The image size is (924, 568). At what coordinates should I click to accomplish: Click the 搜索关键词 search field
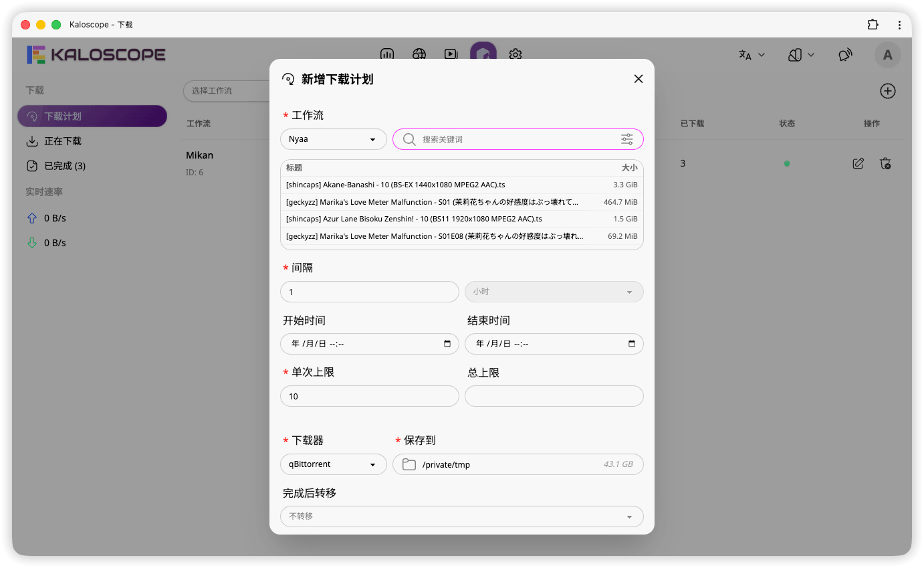[517, 139]
